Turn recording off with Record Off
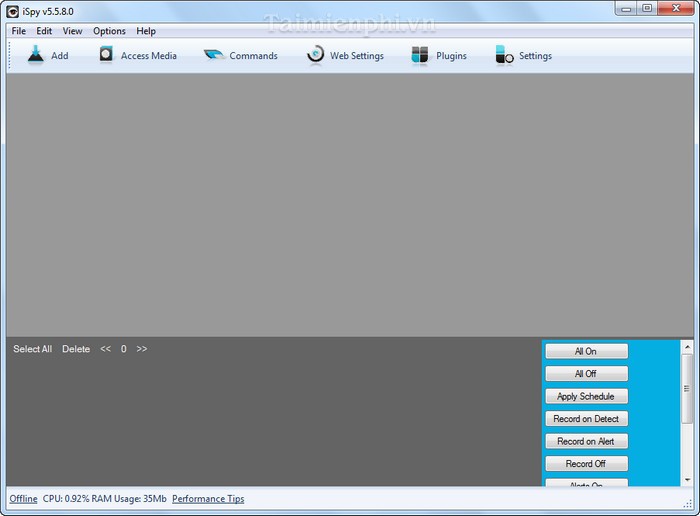The width and height of the screenshot is (700, 516). [586, 464]
